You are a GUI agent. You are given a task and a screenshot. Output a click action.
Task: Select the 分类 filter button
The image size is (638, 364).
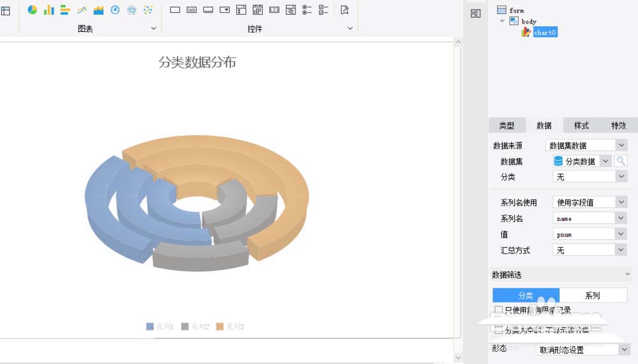click(526, 295)
